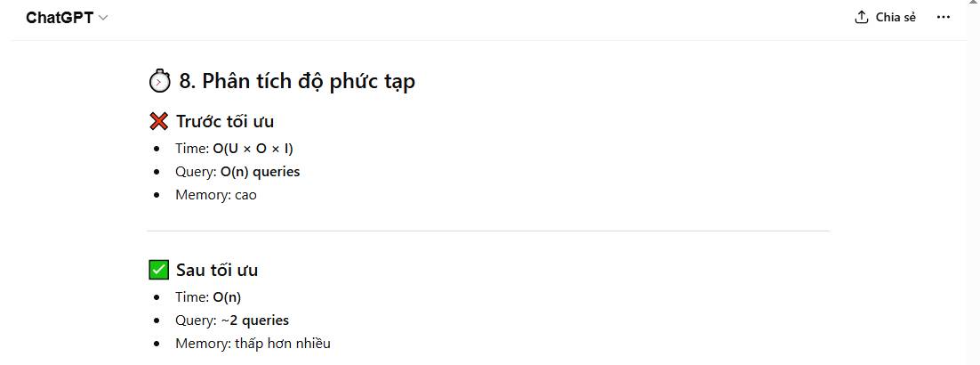This screenshot has width=980, height=365.
Task: Click the "Memory: thấp hơn nhiều" line
Action: click(x=253, y=344)
